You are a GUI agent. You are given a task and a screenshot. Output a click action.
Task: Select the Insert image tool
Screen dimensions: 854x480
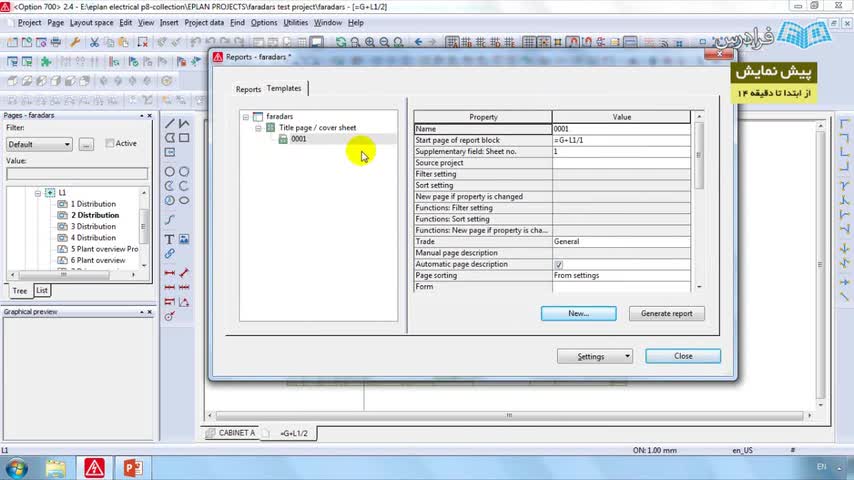[184, 239]
